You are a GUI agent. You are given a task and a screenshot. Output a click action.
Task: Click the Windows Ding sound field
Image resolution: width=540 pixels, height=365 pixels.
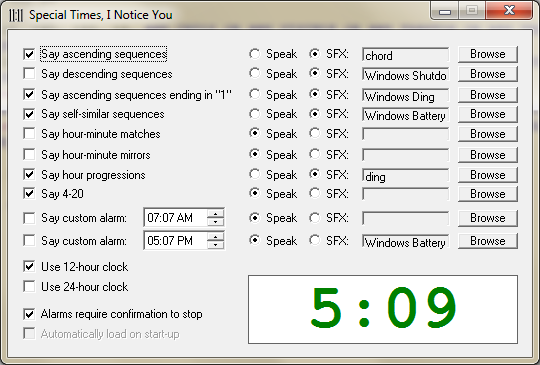click(405, 96)
